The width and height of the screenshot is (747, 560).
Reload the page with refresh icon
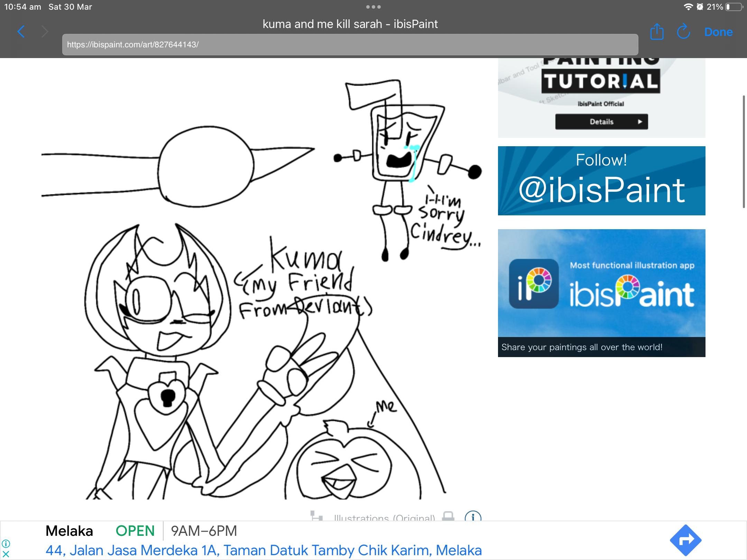tap(683, 32)
